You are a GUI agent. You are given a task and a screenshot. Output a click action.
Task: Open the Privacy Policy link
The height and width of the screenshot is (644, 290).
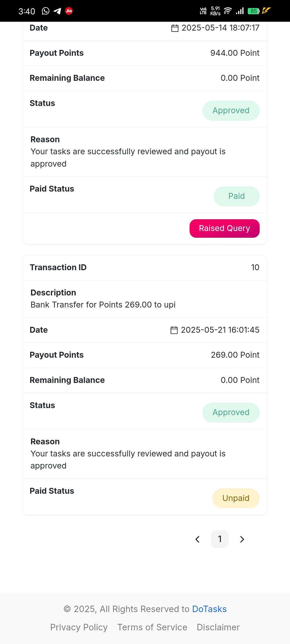point(79,627)
